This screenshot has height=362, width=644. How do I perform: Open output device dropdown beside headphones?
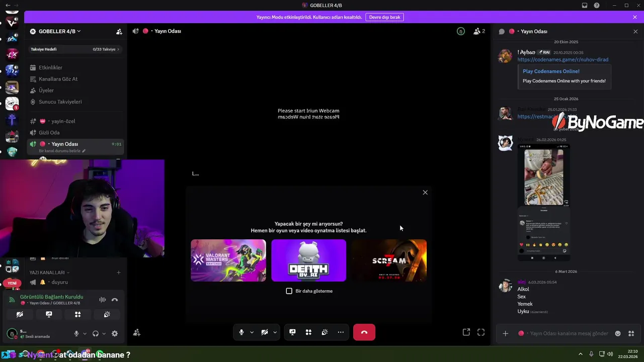104,333
